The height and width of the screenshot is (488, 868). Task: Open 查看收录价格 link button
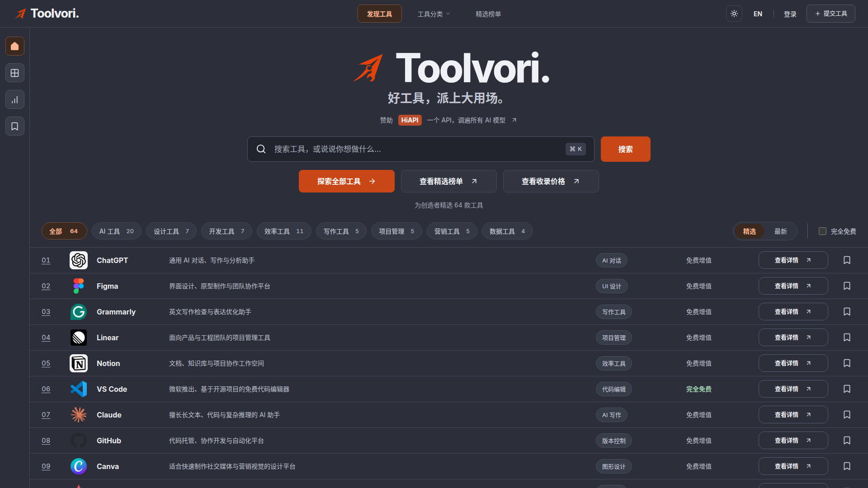point(551,181)
